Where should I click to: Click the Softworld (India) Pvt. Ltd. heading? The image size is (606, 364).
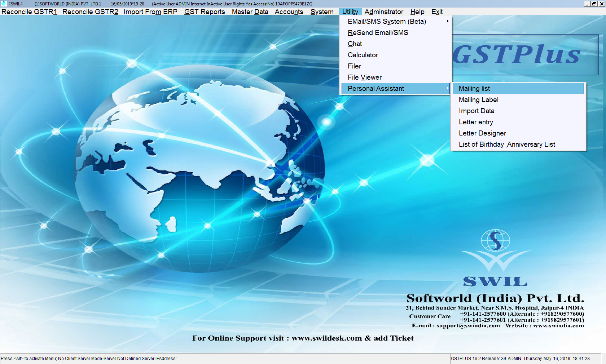click(x=495, y=298)
